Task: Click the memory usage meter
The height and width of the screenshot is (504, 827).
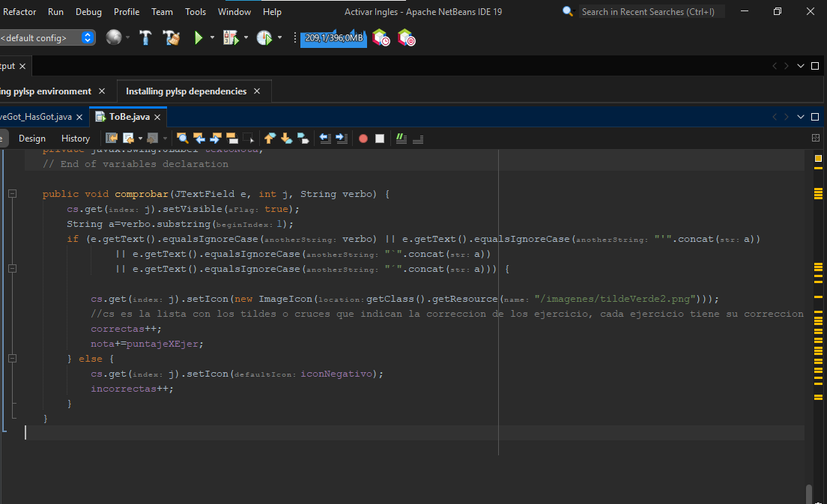Action: [333, 37]
